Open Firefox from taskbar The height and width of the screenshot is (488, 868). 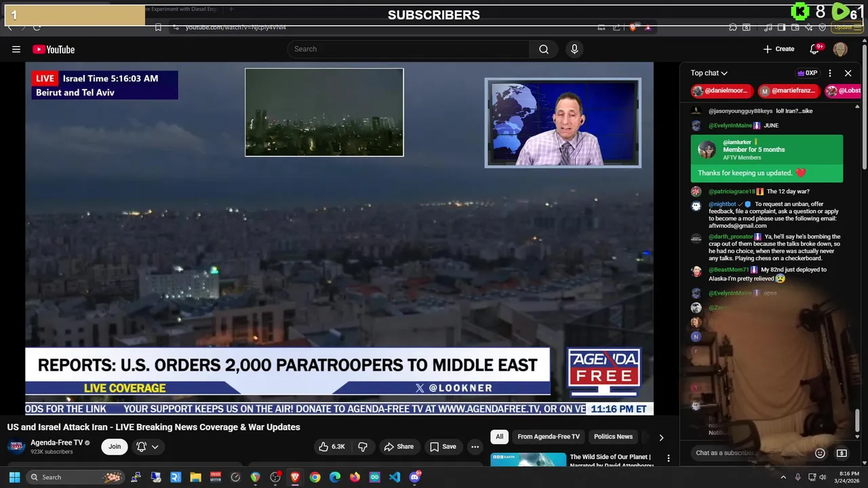point(355,477)
